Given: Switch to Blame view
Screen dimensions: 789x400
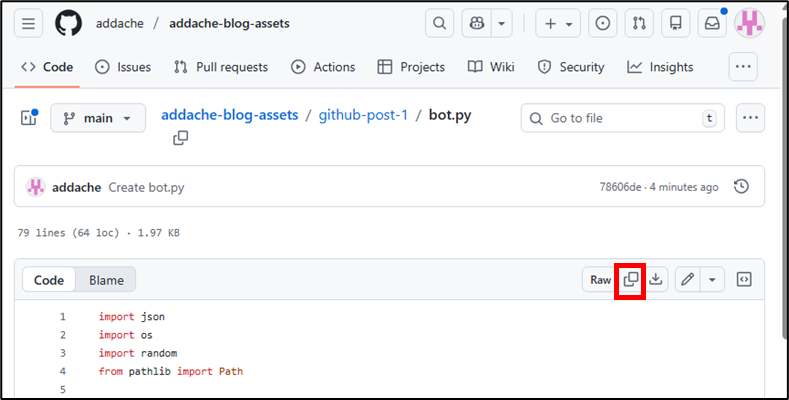Looking at the screenshot, I should (106, 280).
